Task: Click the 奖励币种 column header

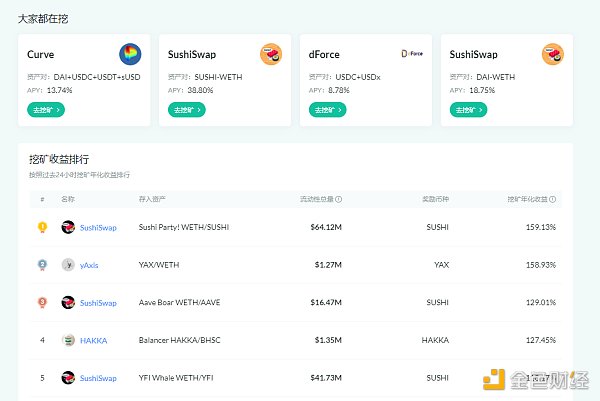Action: 435,199
